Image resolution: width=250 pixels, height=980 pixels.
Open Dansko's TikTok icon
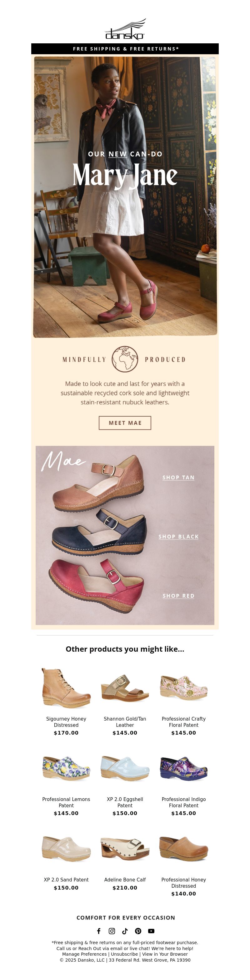click(125, 930)
